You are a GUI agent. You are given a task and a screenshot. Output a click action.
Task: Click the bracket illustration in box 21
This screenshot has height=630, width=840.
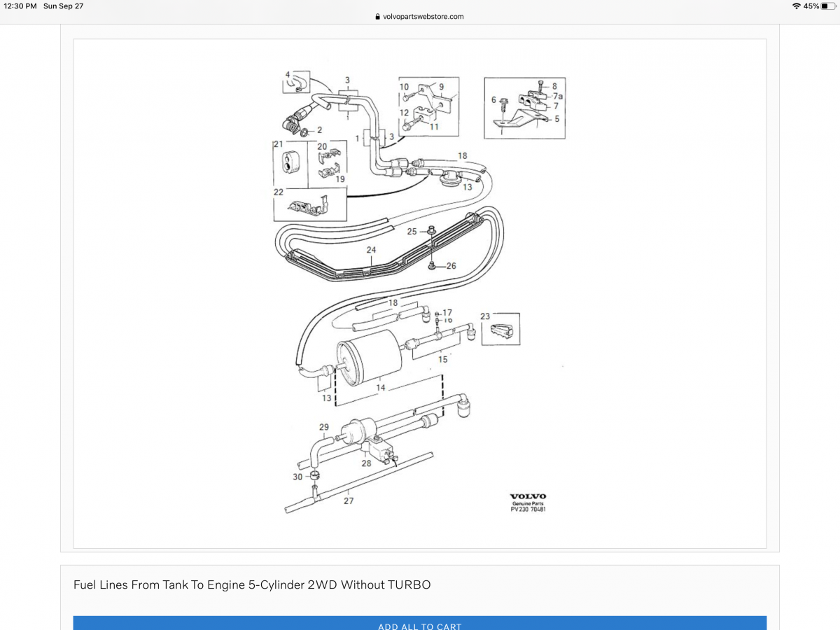pyautogui.click(x=289, y=162)
